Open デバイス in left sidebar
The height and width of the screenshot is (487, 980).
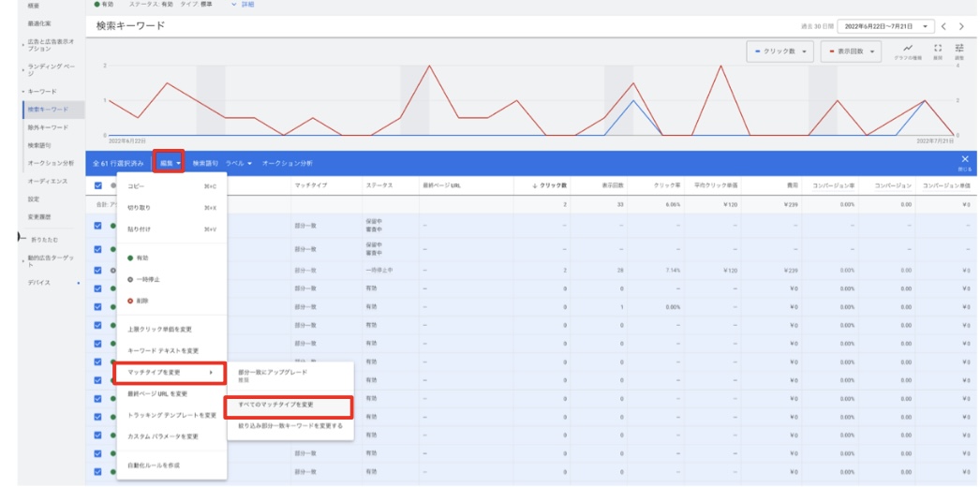38,282
